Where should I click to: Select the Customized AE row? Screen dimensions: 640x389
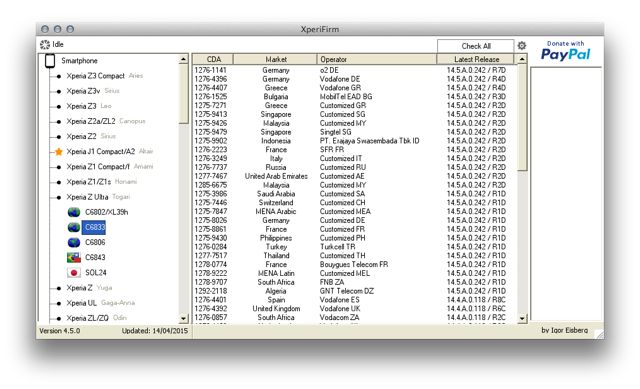354,176
